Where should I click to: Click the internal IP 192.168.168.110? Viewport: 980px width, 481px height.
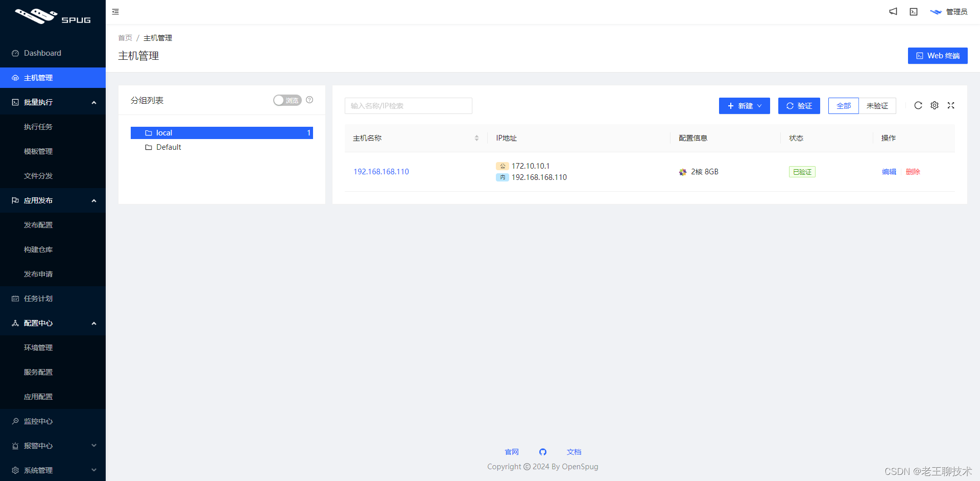(539, 177)
